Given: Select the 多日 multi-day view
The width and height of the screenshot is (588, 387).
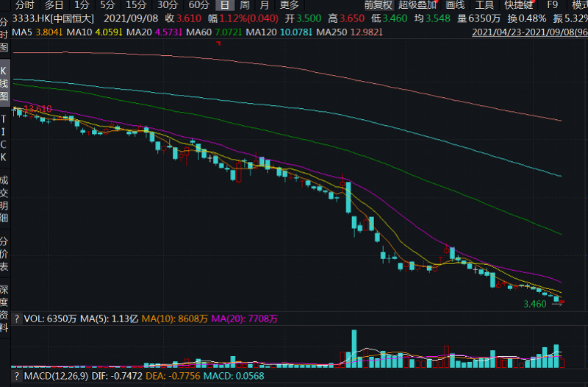Looking at the screenshot, I should (x=54, y=4).
